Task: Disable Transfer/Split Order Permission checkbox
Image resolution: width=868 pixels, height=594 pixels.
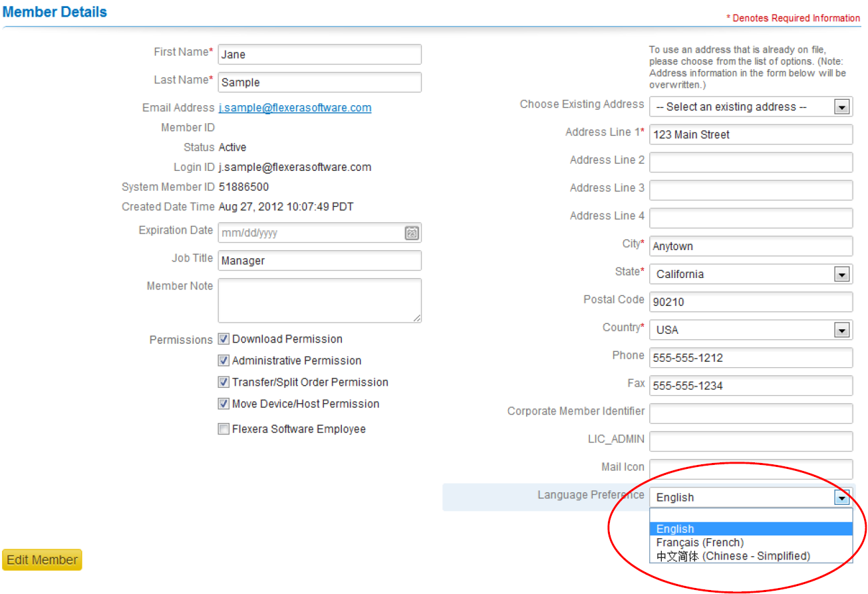Action: (223, 382)
